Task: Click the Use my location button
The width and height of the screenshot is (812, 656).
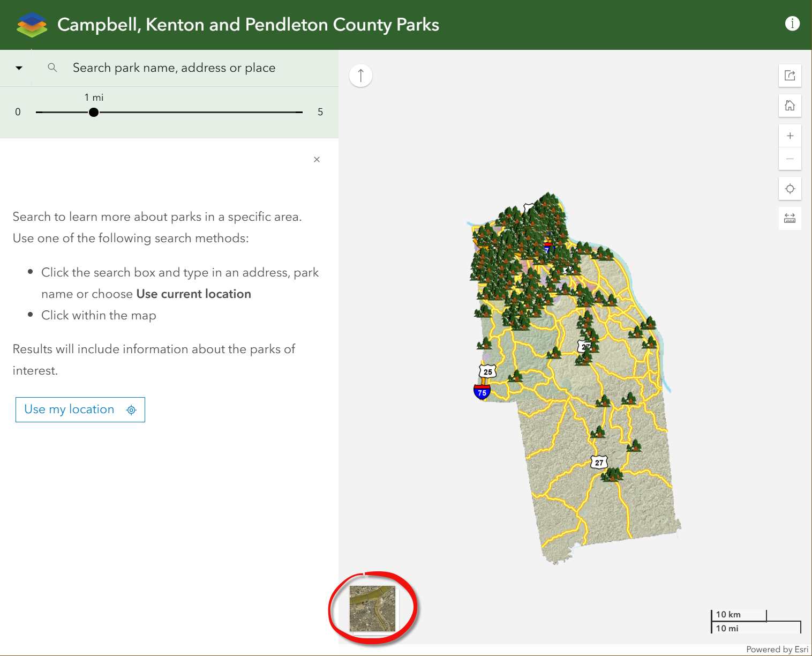Action: [80, 409]
